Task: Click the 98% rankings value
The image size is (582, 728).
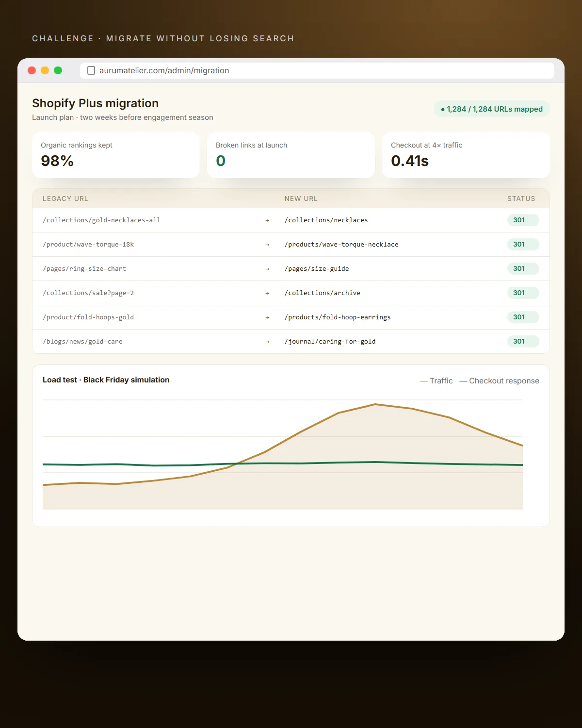Action: coord(57,161)
